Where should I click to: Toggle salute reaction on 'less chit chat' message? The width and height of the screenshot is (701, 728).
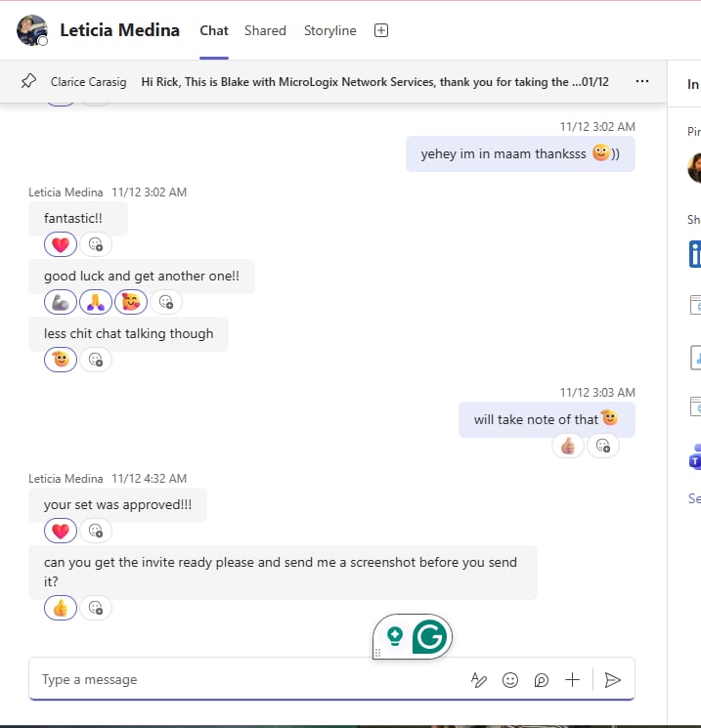click(x=61, y=360)
